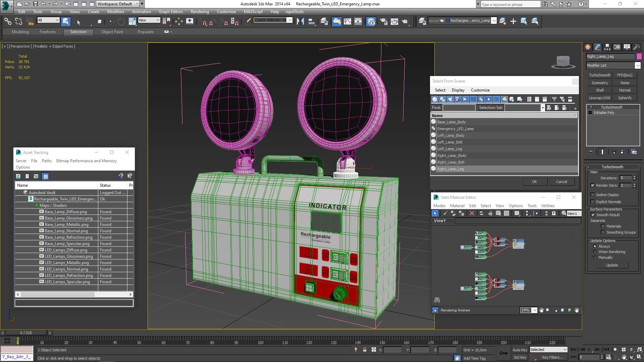Toggle the Render Iters checkbox

point(593,185)
